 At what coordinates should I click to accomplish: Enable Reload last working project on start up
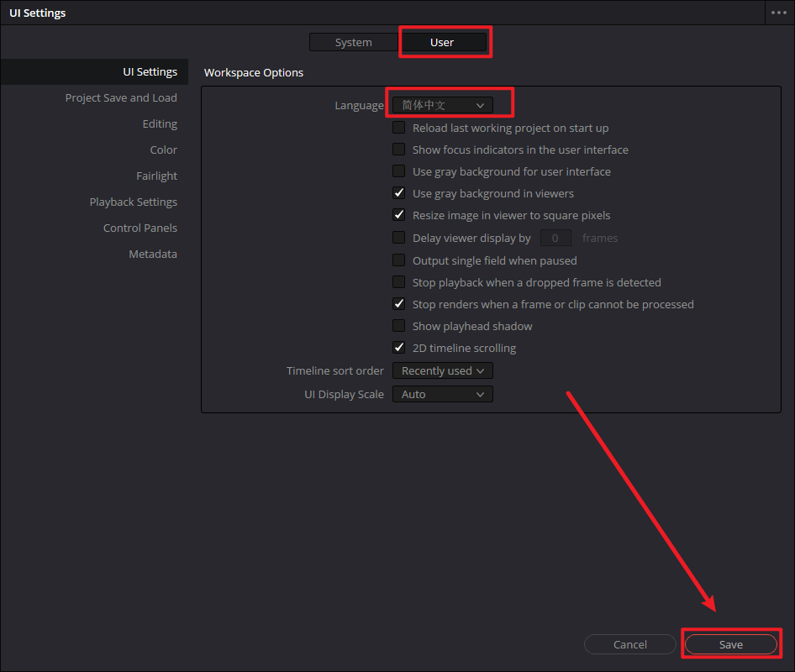pyautogui.click(x=399, y=128)
